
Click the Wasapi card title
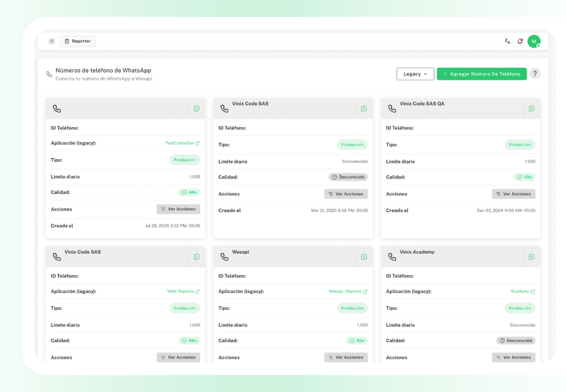(x=241, y=252)
